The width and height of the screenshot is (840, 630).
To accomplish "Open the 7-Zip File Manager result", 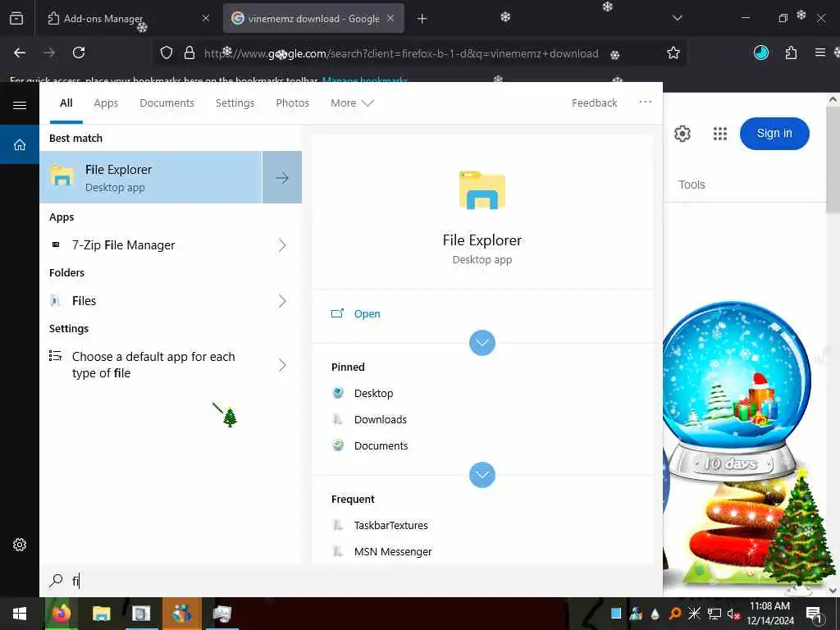I will 151,245.
